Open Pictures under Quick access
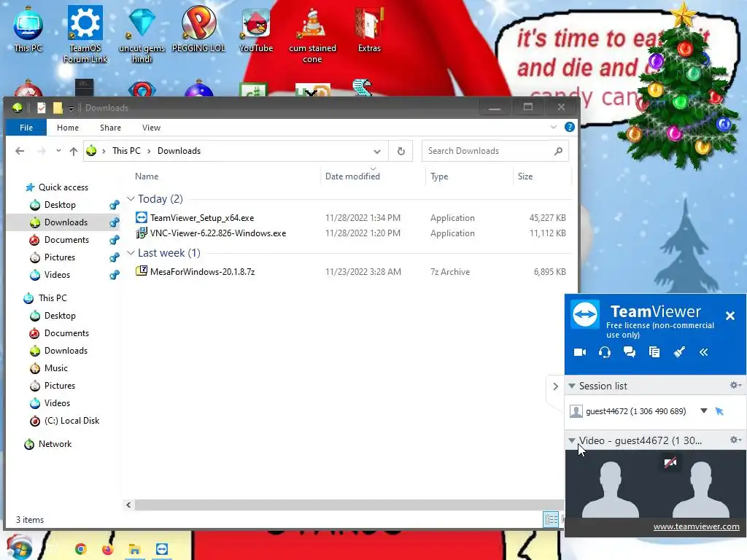The width and height of the screenshot is (747, 560). pos(60,257)
